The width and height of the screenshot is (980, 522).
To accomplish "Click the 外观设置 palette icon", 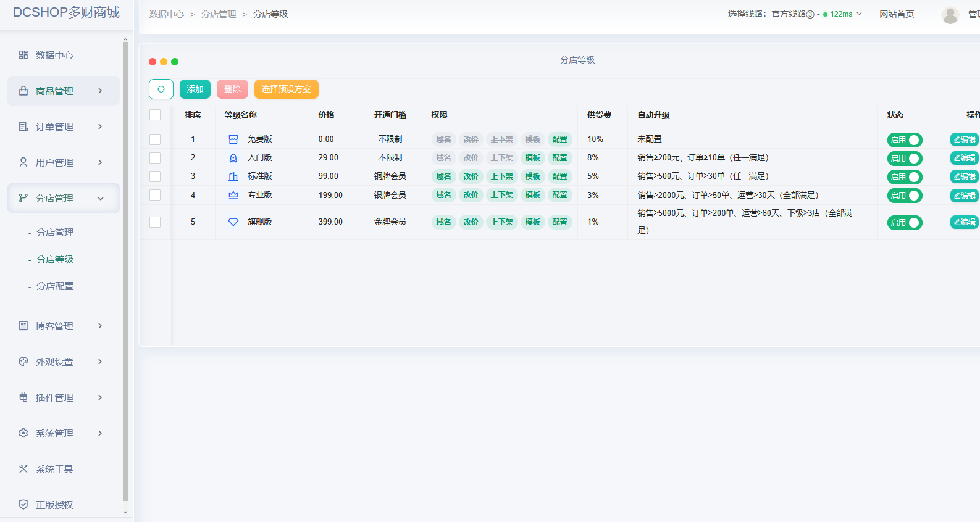I will click(23, 362).
